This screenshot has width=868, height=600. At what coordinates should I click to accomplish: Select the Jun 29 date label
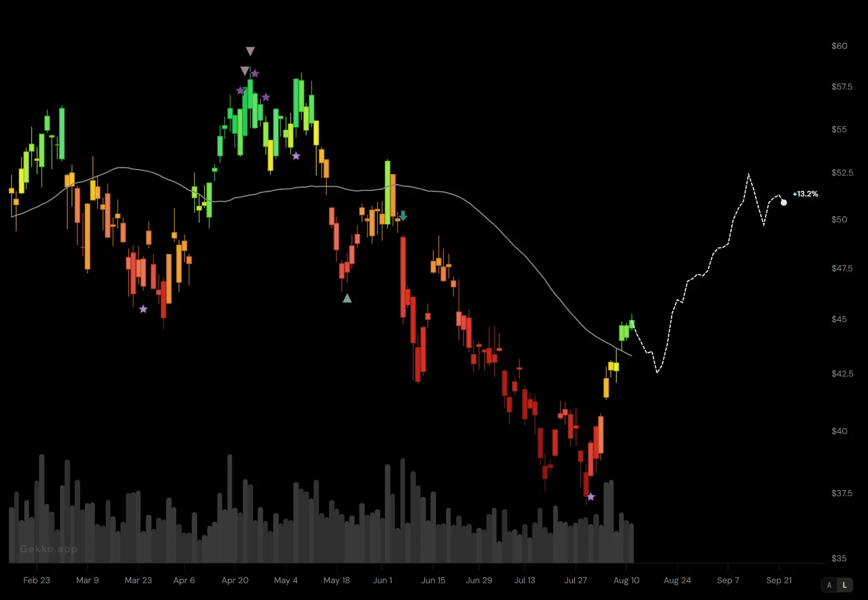coord(479,580)
